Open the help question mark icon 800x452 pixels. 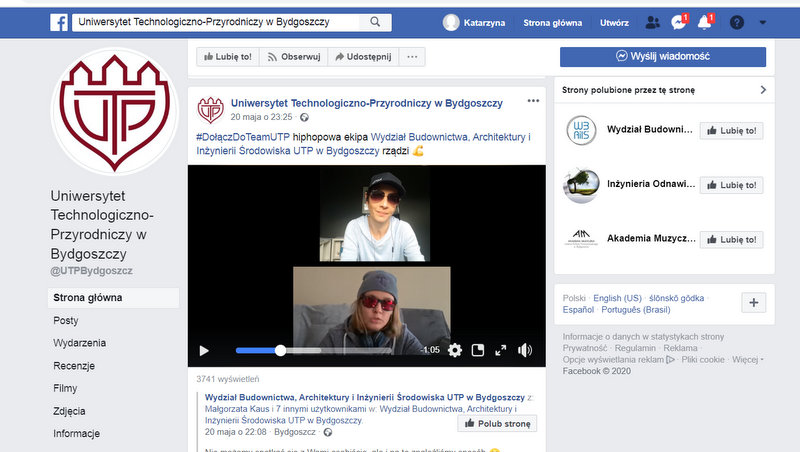737,22
